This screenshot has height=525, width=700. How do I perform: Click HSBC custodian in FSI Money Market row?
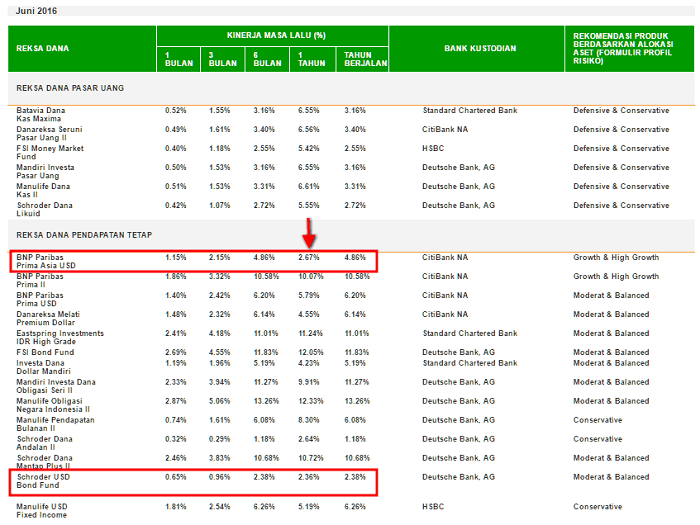(433, 148)
